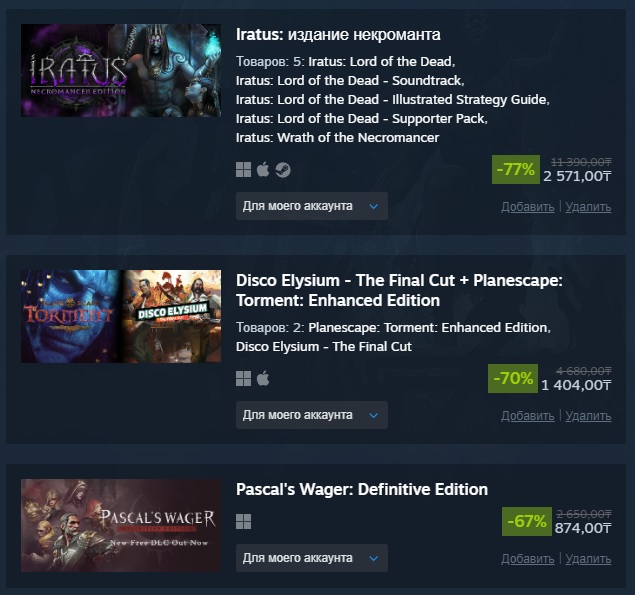The image size is (635, 595).
Task: Click Удалить link for Disco Elysium bundle
Action: 588,416
